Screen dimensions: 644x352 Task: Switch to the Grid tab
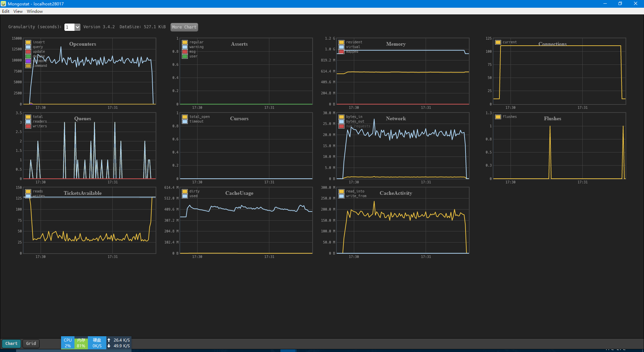31,343
